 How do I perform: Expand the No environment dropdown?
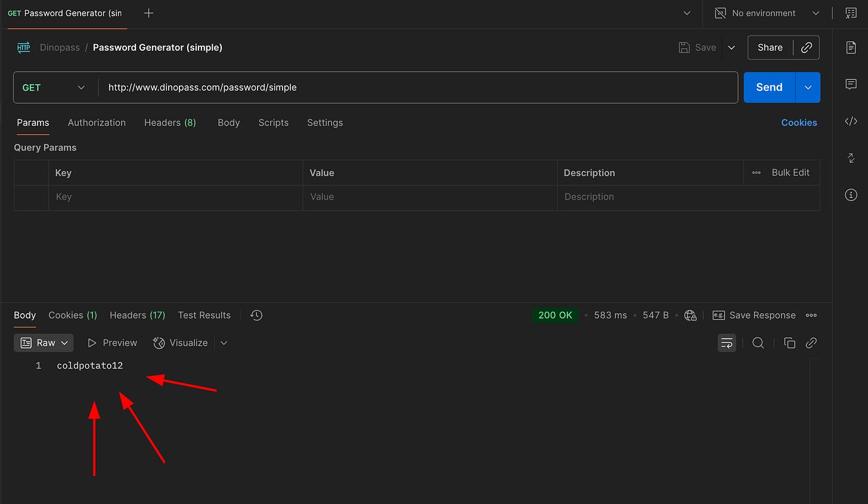tap(816, 13)
